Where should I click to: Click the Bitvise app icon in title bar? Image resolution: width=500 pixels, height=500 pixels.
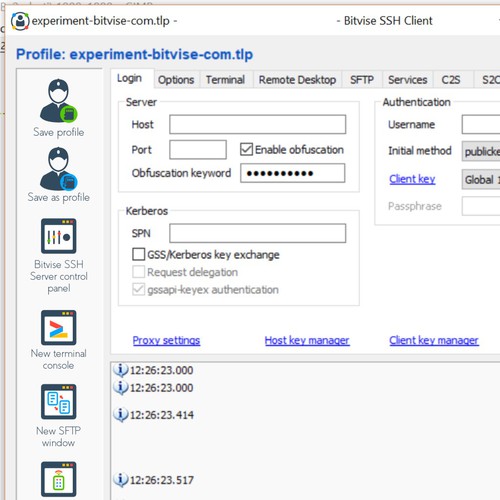(x=20, y=21)
